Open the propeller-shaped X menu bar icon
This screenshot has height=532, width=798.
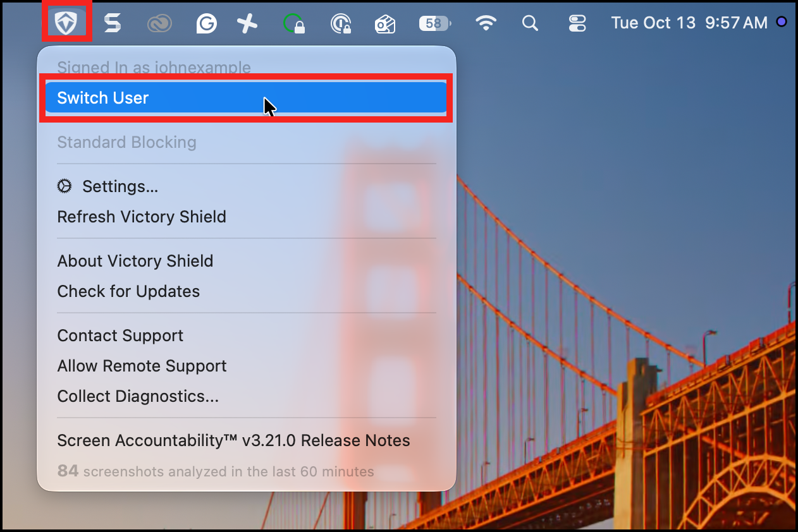coord(247,24)
